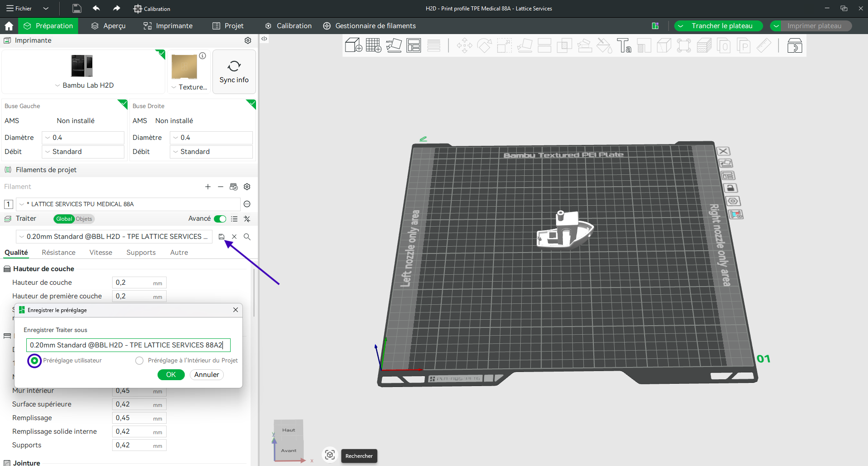Open Buse Droite Diamètre dropdown

click(211, 138)
